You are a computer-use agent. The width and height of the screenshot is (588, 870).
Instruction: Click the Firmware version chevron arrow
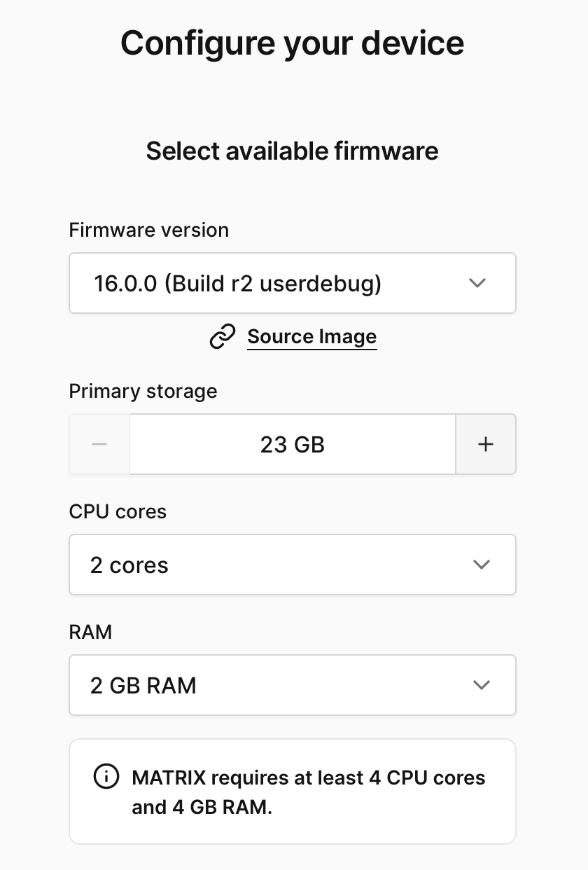(x=477, y=283)
